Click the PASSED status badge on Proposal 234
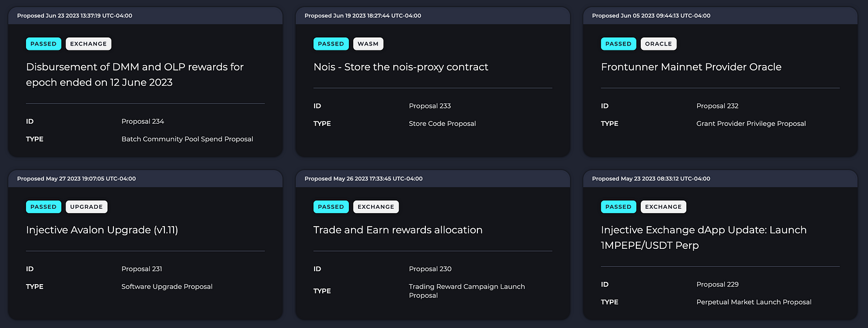Viewport: 868px width, 328px height. [43, 44]
